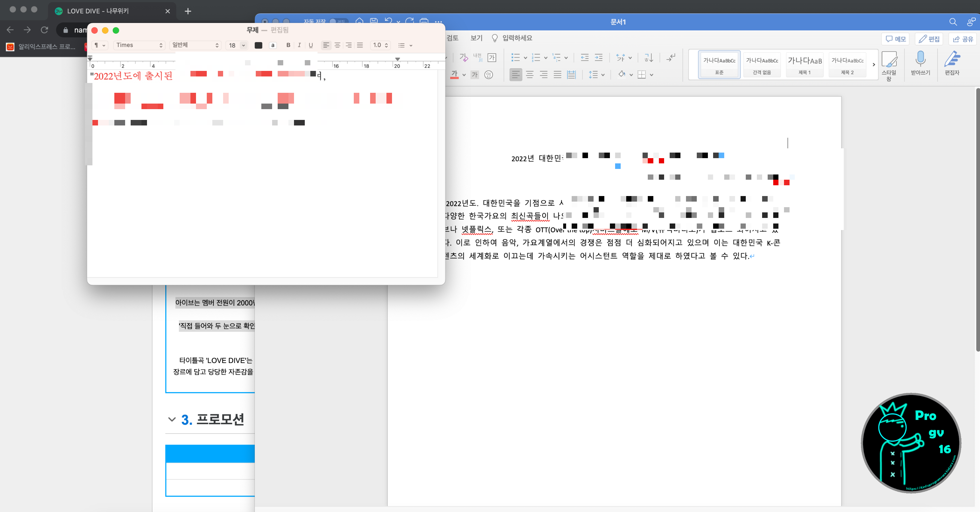Click the search magnifier in Word title bar

(x=953, y=22)
